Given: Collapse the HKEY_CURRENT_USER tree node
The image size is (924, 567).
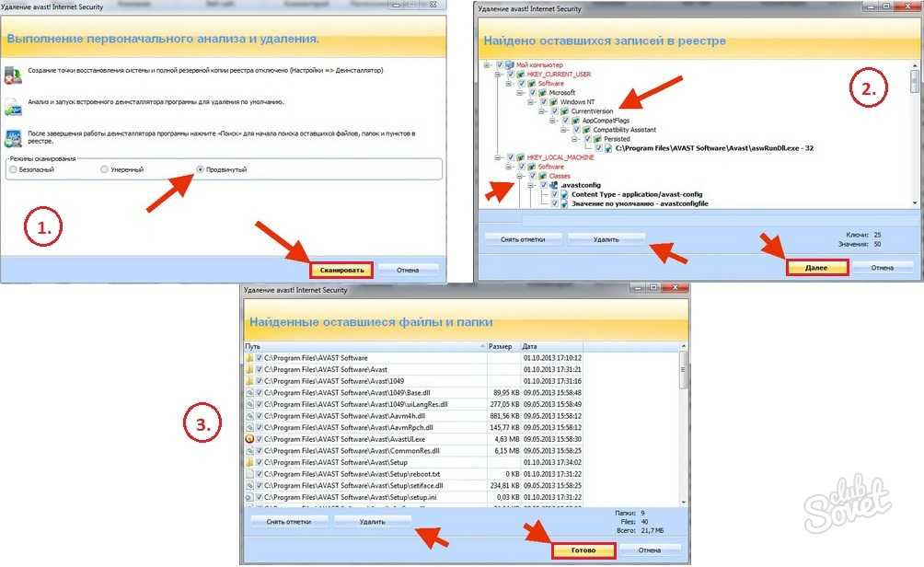Looking at the screenshot, I should pos(498,75).
